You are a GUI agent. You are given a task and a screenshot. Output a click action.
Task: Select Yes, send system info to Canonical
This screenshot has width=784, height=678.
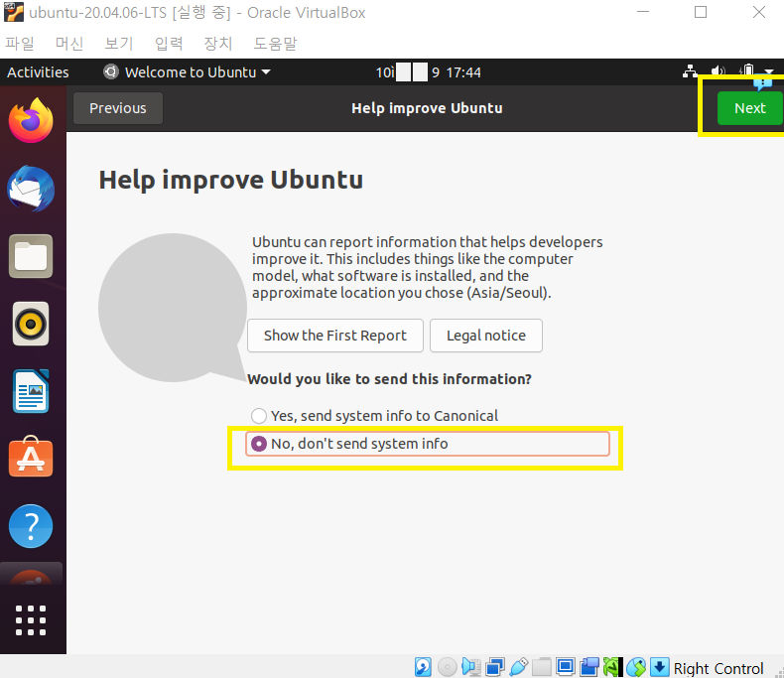[x=374, y=416]
